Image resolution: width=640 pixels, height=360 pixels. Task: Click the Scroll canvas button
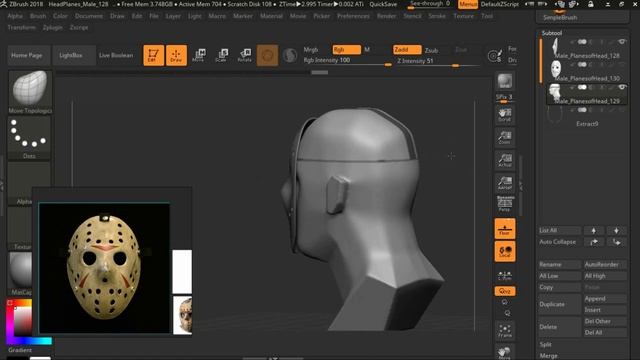(505, 115)
